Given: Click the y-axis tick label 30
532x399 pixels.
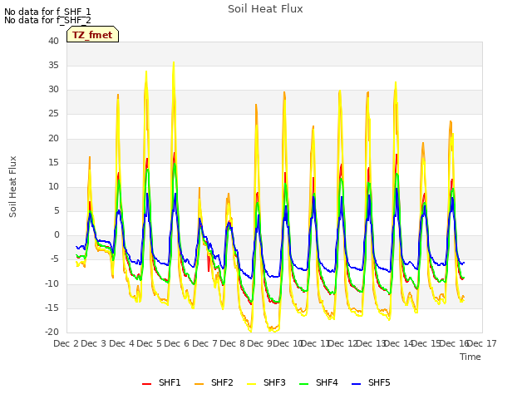Looking at the screenshot, I should coord(53,90).
